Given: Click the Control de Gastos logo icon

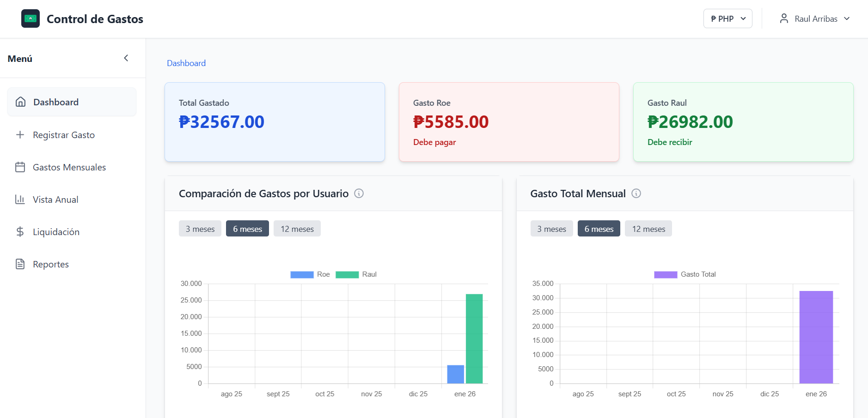Looking at the screenshot, I should (x=31, y=18).
